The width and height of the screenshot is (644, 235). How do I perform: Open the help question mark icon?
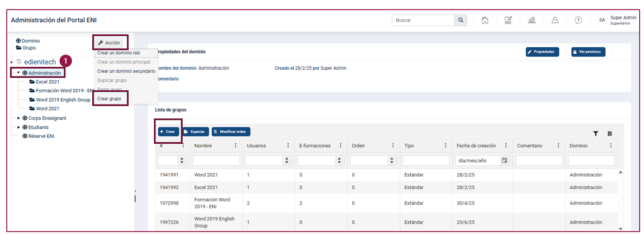(579, 20)
